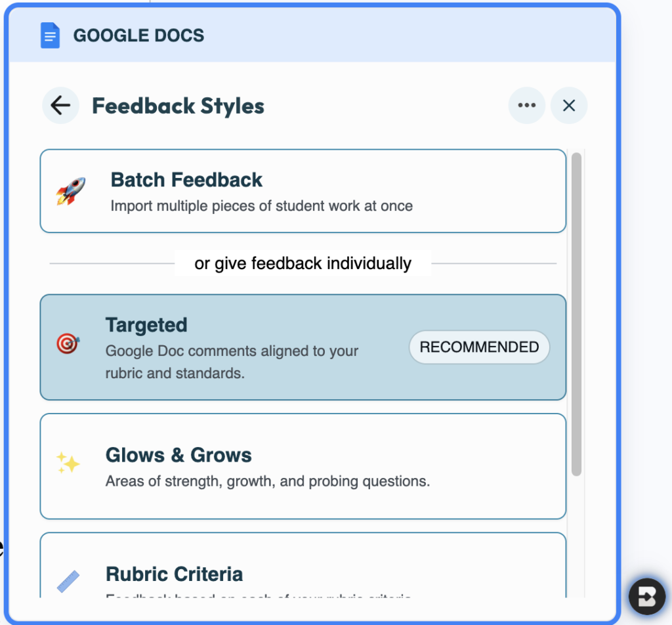Select the Rubric Criteria feedback style

303,574
